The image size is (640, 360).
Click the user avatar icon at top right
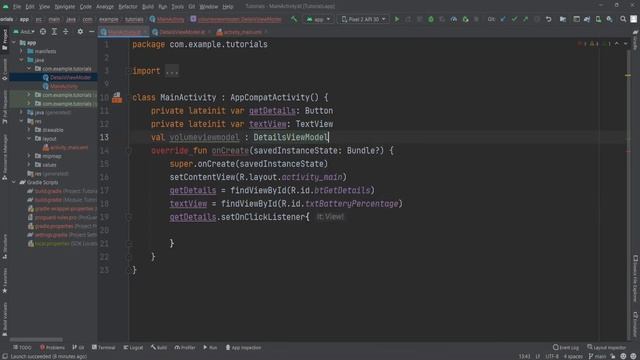click(x=633, y=19)
